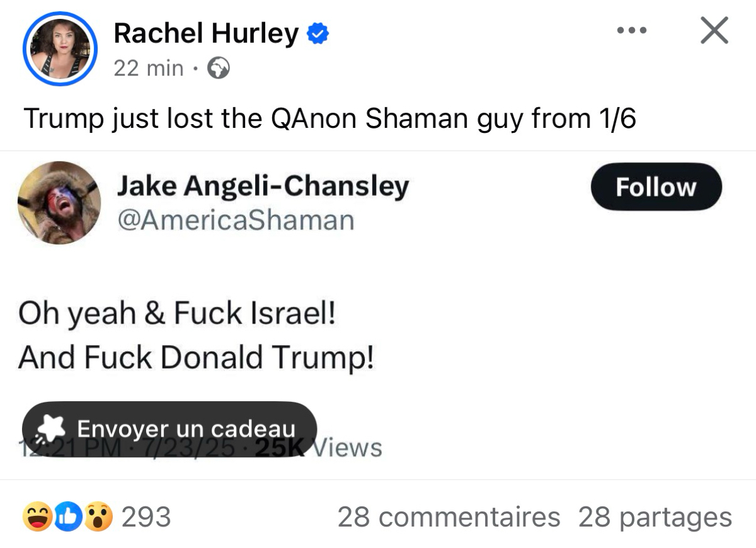Click the embedded tweet text
The image size is (756, 548).
pyautogui.click(x=196, y=335)
